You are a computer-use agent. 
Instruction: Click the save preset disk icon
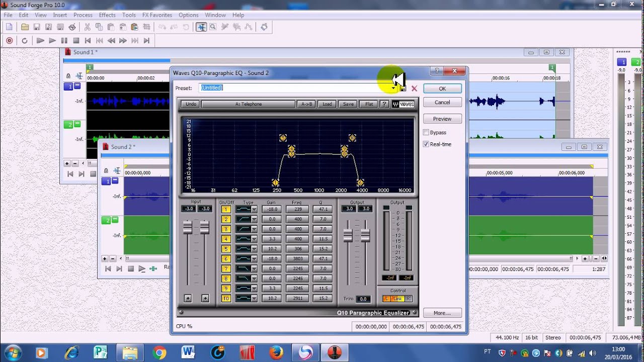coord(403,88)
